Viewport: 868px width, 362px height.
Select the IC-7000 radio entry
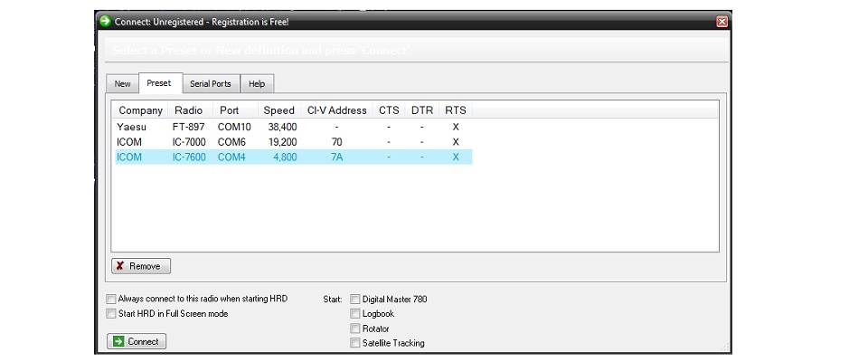pos(189,142)
